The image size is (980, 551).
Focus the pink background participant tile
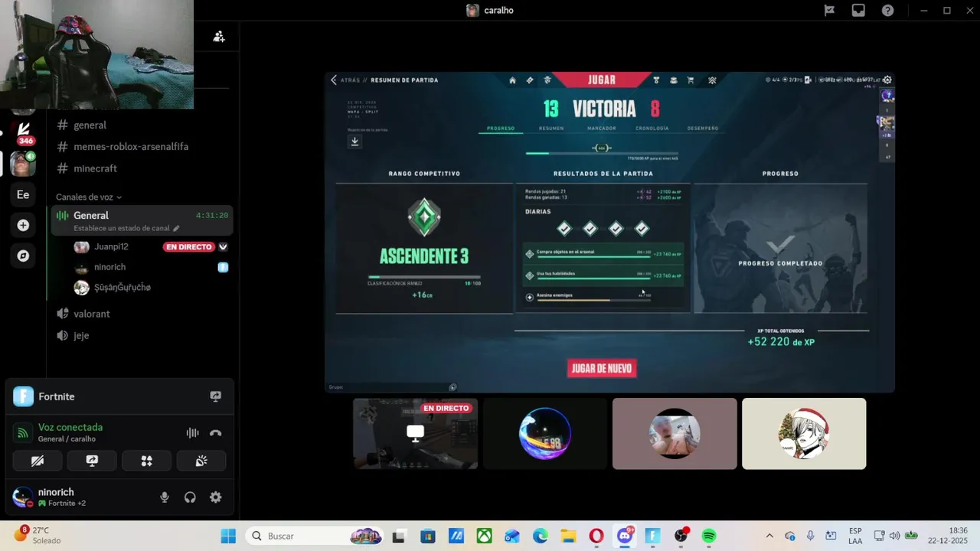[675, 433]
